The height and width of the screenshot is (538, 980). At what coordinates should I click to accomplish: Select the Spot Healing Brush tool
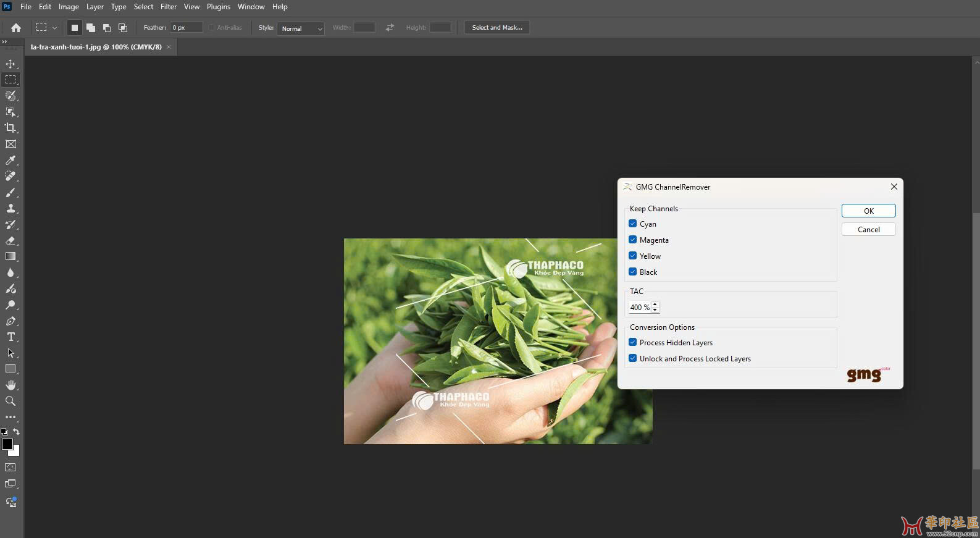(10, 176)
